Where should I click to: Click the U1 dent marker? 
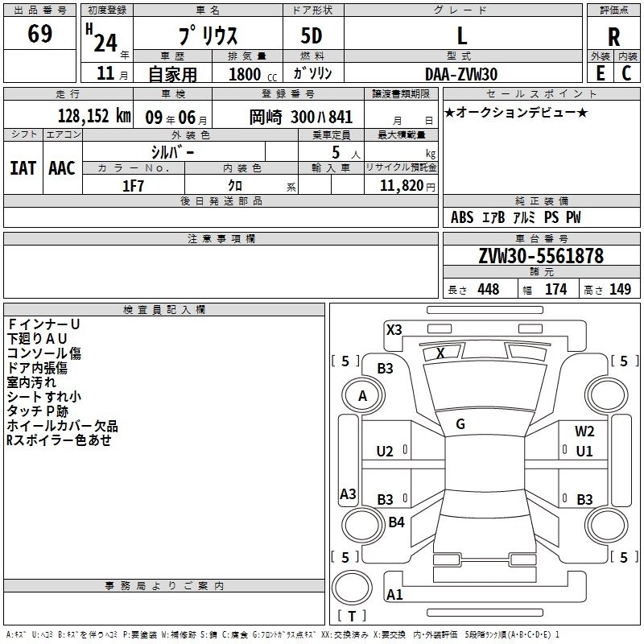(584, 451)
